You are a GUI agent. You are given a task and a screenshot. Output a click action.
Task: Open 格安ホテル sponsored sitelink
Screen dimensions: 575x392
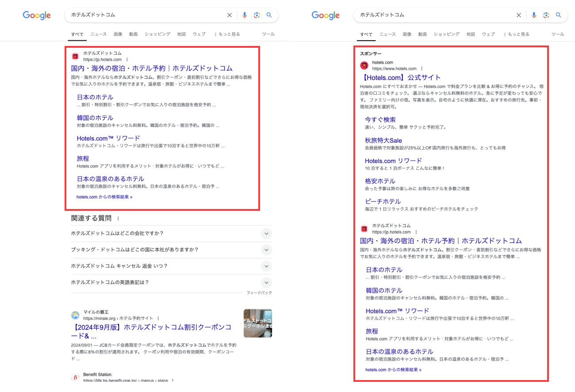380,181
